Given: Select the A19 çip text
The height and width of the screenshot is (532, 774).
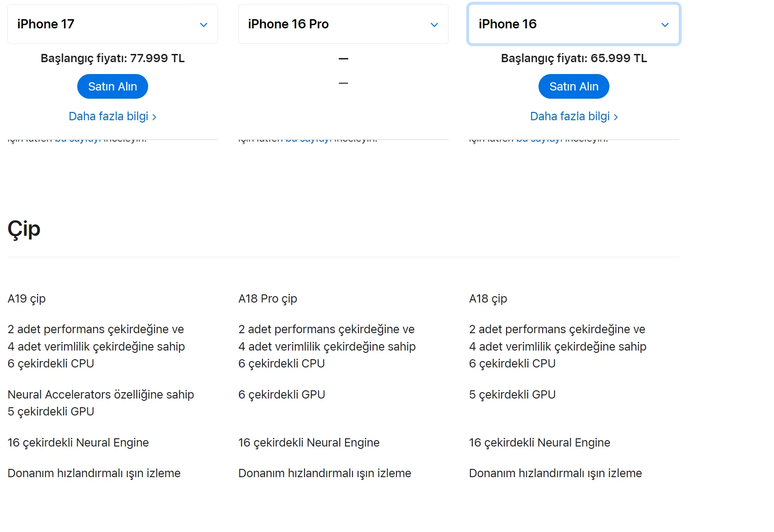Looking at the screenshot, I should pos(27,299).
